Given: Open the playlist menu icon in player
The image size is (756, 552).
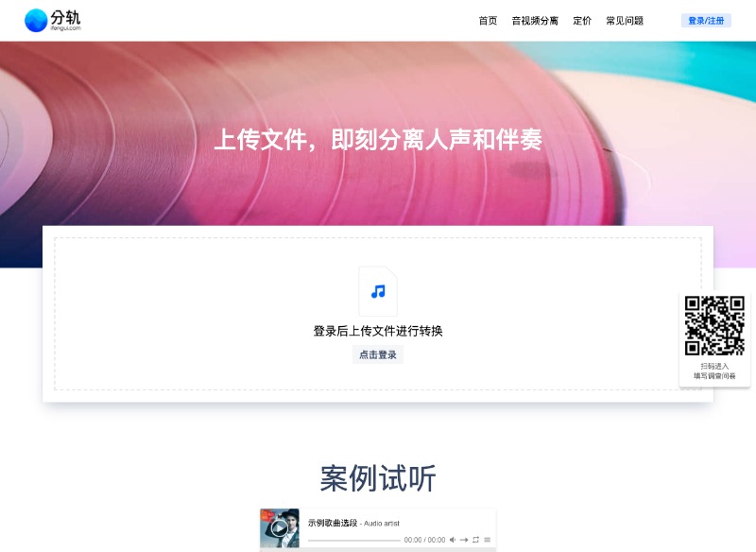Looking at the screenshot, I should coord(488,540).
